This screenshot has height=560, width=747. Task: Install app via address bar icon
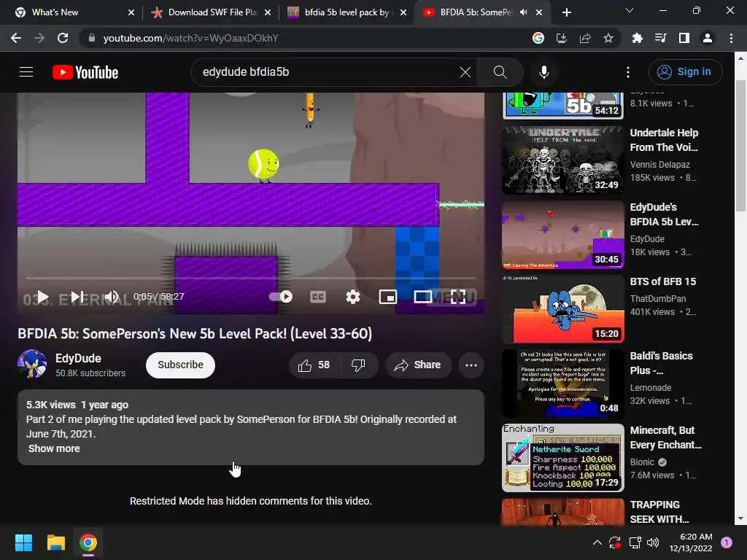coord(561,38)
